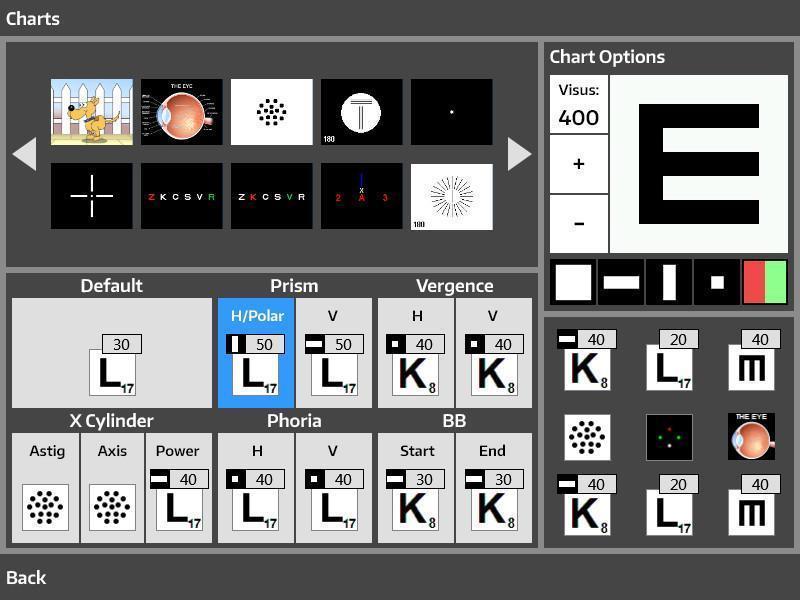Screen dimensions: 800x600
Task: Select the red-green filter swatch
Action: 764,282
